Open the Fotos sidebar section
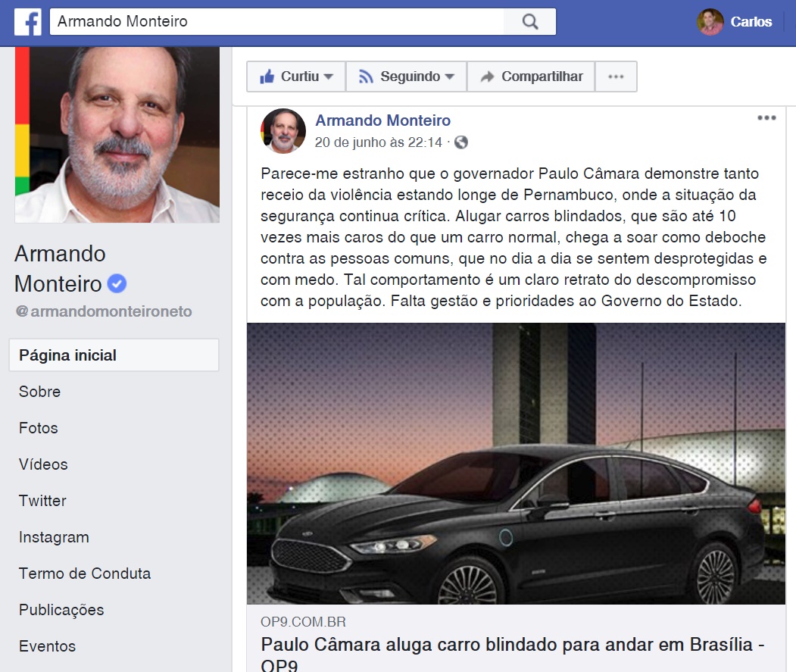Viewport: 796px width, 672px height. [39, 428]
